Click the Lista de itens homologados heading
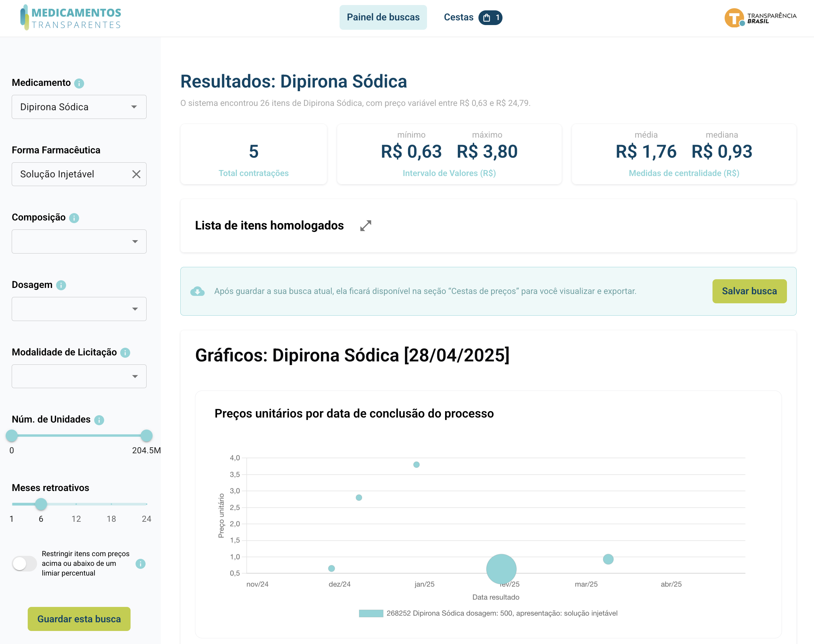 [269, 225]
